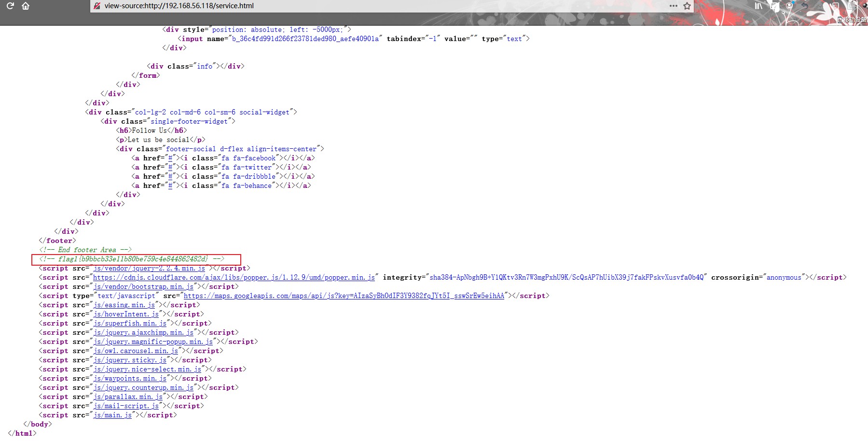Click the 'info' div class value
The image size is (868, 441).
pyautogui.click(x=205, y=66)
